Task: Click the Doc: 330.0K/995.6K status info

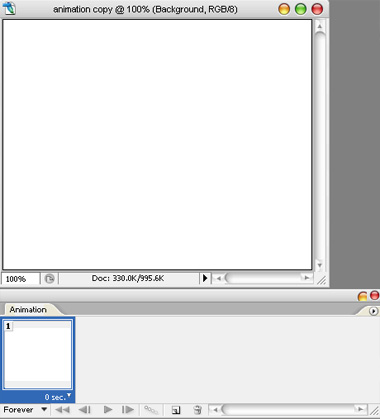Action: 128,278
